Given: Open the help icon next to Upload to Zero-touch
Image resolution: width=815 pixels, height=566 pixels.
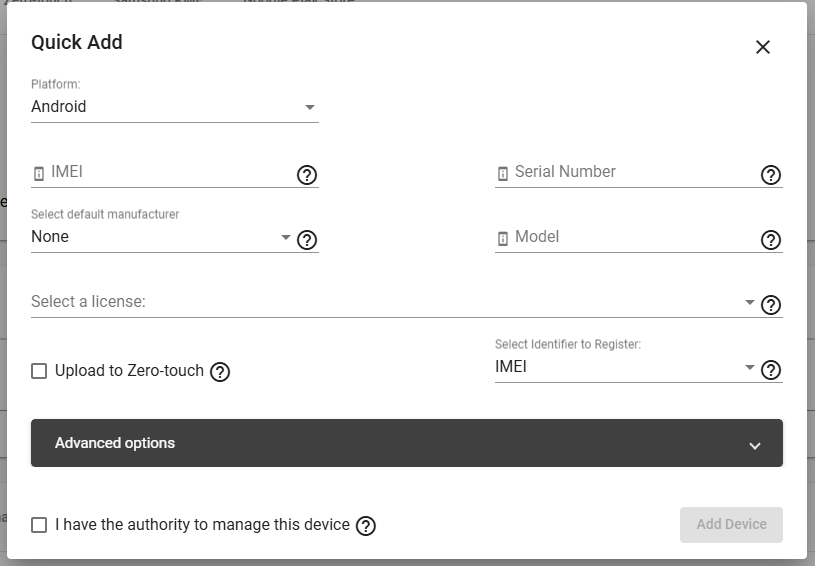Looking at the screenshot, I should (x=220, y=372).
